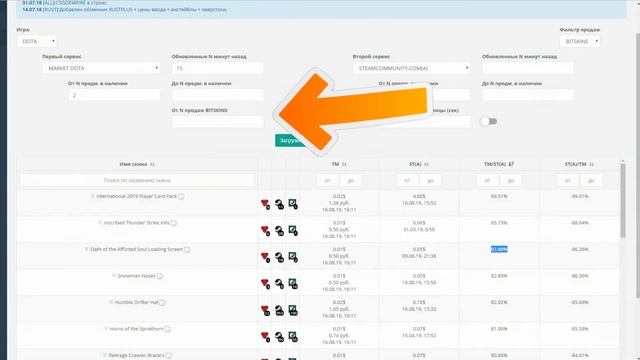640x360 pixels.
Task: Click highlighted percentage in Oath of Afflicted Soul row
Action: [499, 249]
